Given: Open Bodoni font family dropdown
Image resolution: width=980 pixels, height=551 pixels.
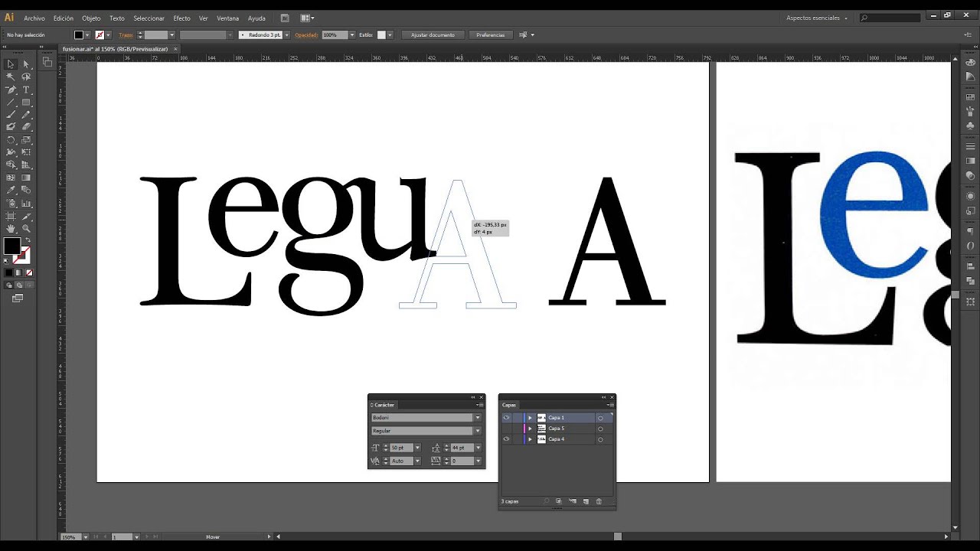Looking at the screenshot, I should (x=478, y=418).
